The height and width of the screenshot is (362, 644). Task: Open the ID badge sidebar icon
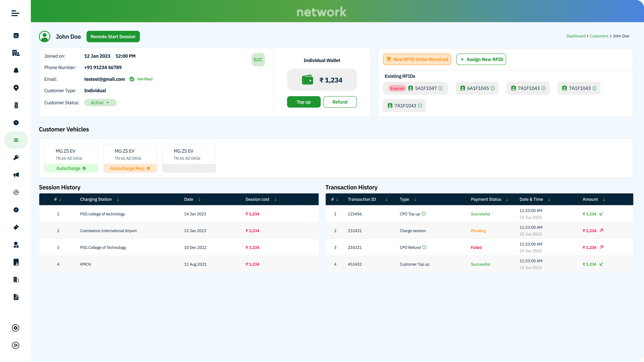pos(16,262)
